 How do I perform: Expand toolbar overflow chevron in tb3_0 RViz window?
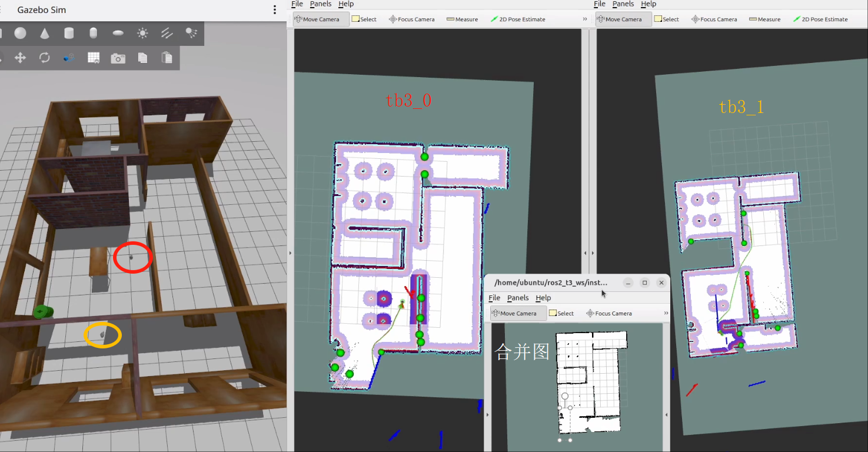(585, 19)
